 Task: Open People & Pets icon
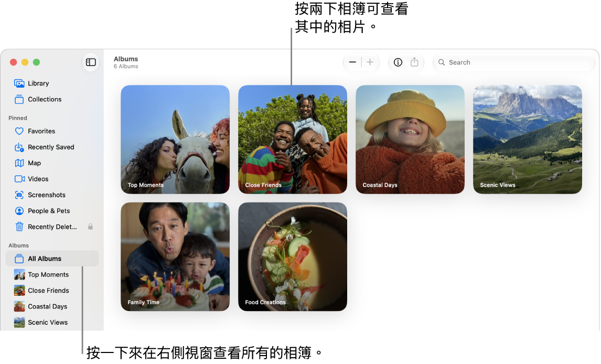[x=19, y=211]
